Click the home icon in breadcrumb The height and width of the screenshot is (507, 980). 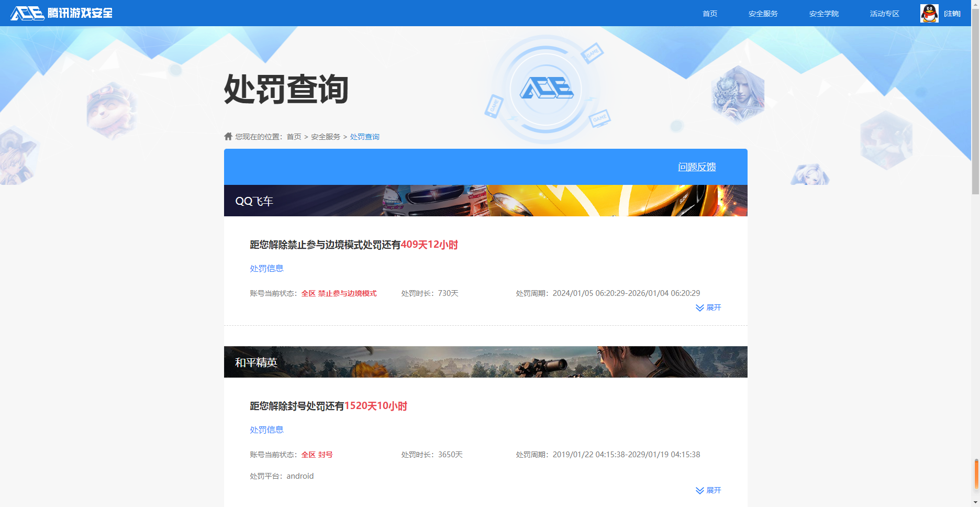(x=228, y=136)
